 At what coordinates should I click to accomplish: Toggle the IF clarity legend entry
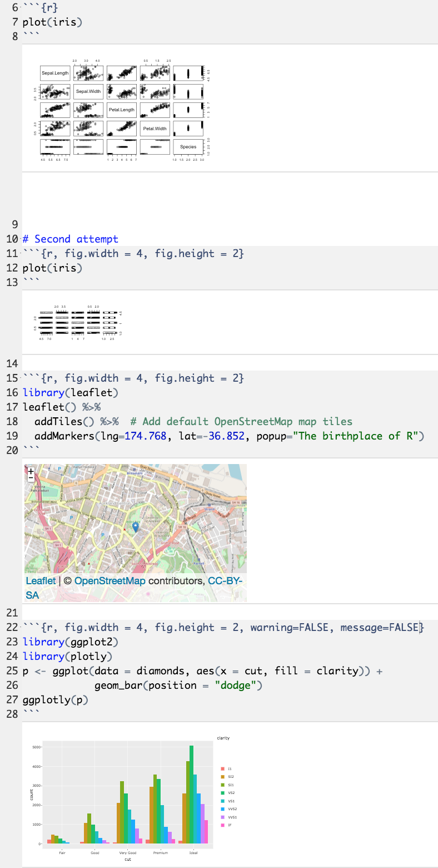(226, 825)
